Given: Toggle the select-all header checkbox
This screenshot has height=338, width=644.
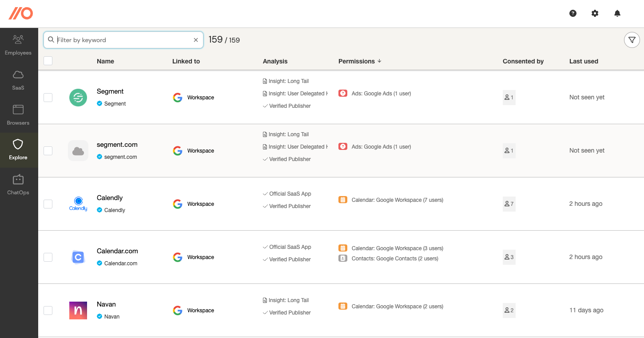Looking at the screenshot, I should [x=48, y=61].
